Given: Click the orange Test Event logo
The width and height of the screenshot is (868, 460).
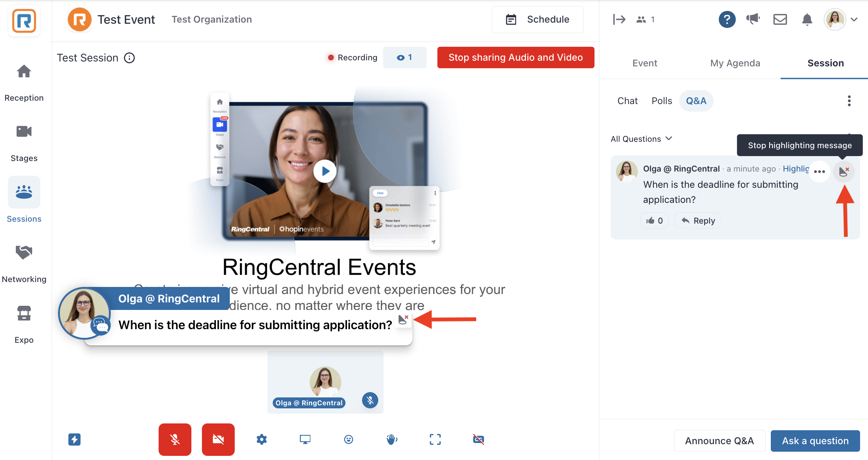Looking at the screenshot, I should [x=79, y=20].
